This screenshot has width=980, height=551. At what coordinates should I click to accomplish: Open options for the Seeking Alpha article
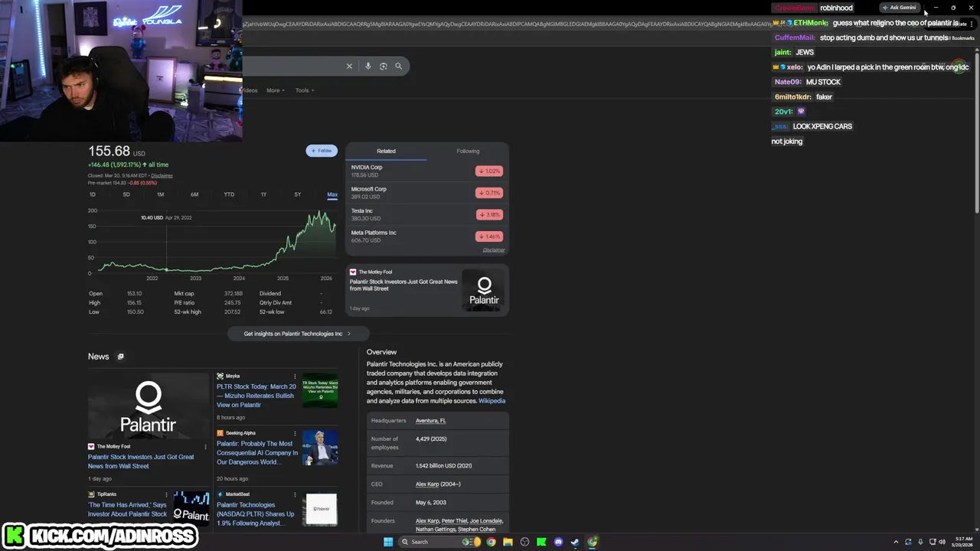click(295, 433)
